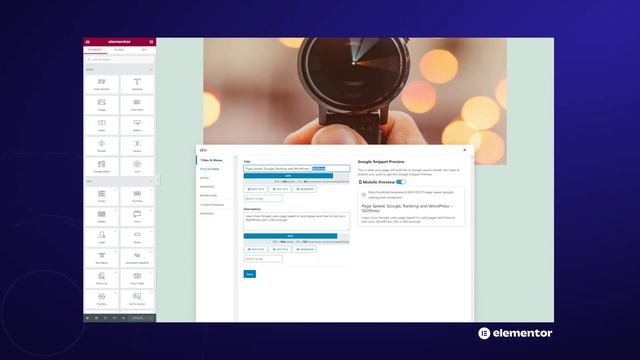Viewport: 640px width, 360px height.
Task: Open History from the bottom toolbar
Action: 105,318
